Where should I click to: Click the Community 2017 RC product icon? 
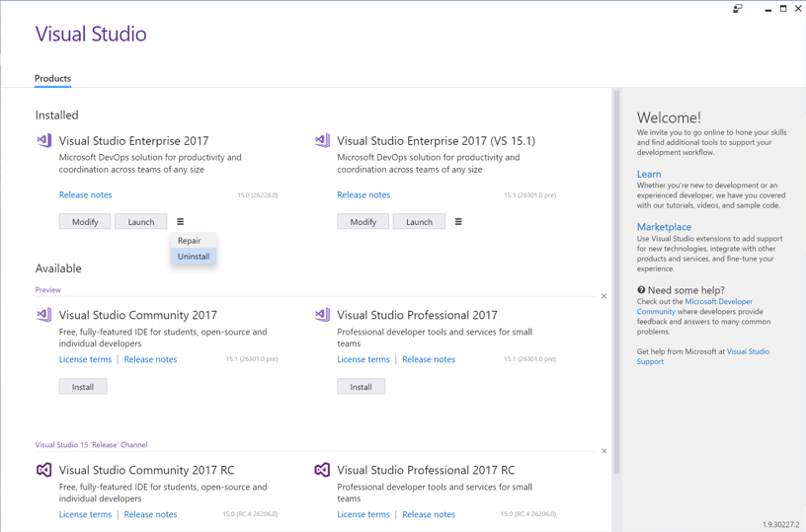44,471
